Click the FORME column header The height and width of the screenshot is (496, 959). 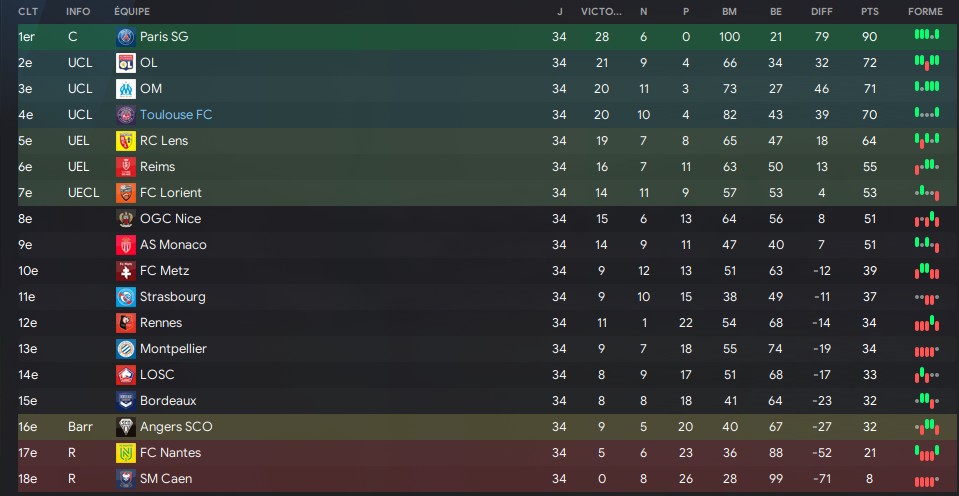click(925, 12)
